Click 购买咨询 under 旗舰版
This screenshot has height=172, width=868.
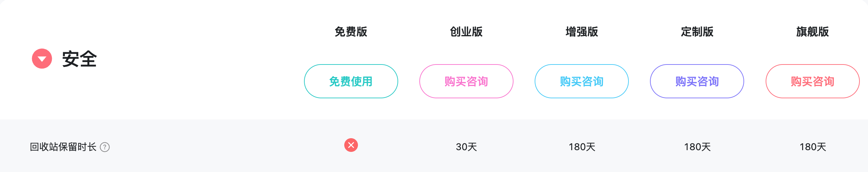pyautogui.click(x=813, y=81)
